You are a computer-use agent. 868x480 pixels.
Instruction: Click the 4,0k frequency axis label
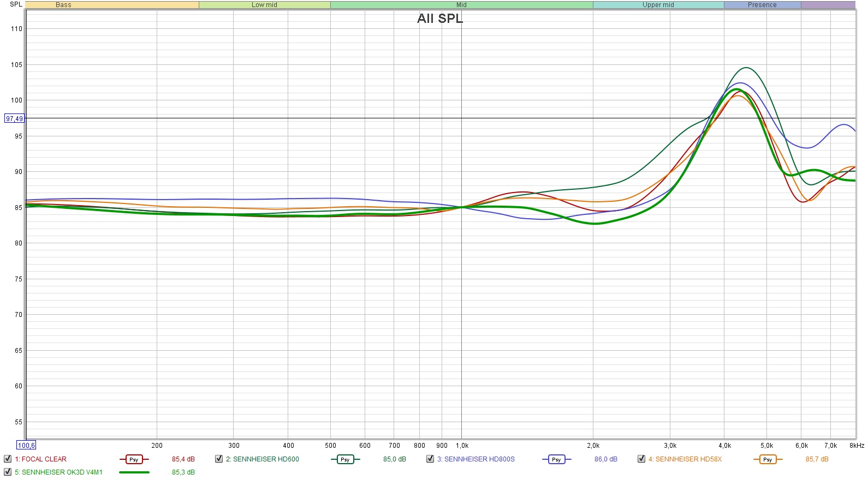coord(724,446)
